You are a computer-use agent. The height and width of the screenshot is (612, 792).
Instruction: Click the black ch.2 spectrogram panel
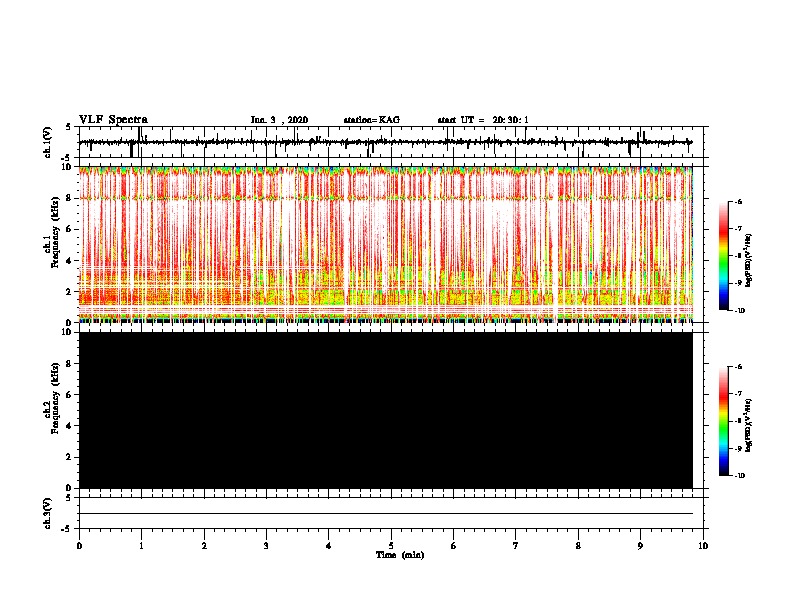pyautogui.click(x=385, y=410)
